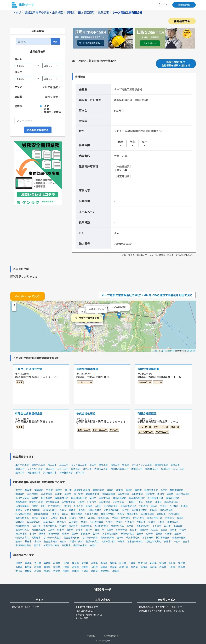The height and width of the screenshot is (644, 206).
Task: Open the 有限会社順建設 company card link
Action: point(147,414)
